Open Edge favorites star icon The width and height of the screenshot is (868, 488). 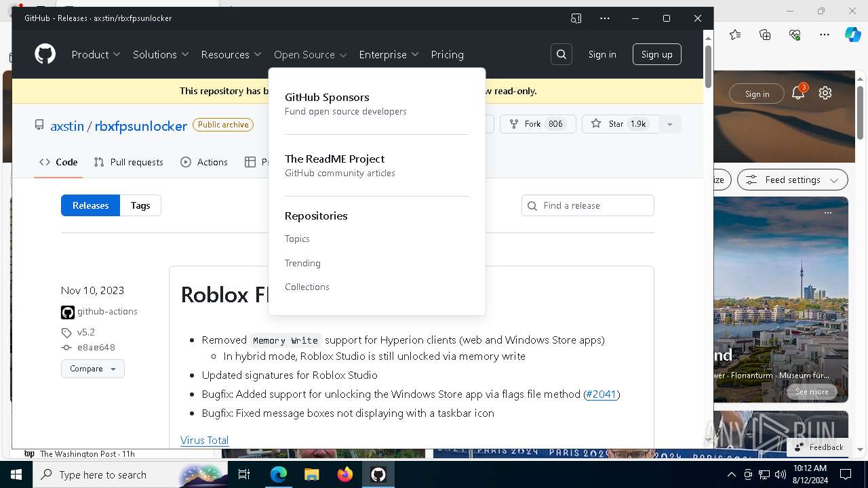click(735, 35)
